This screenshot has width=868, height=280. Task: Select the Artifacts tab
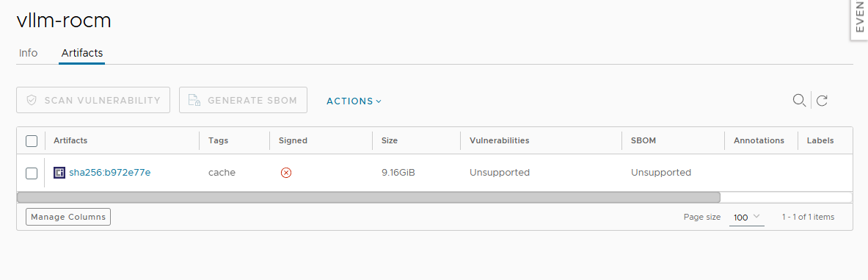pos(82,53)
